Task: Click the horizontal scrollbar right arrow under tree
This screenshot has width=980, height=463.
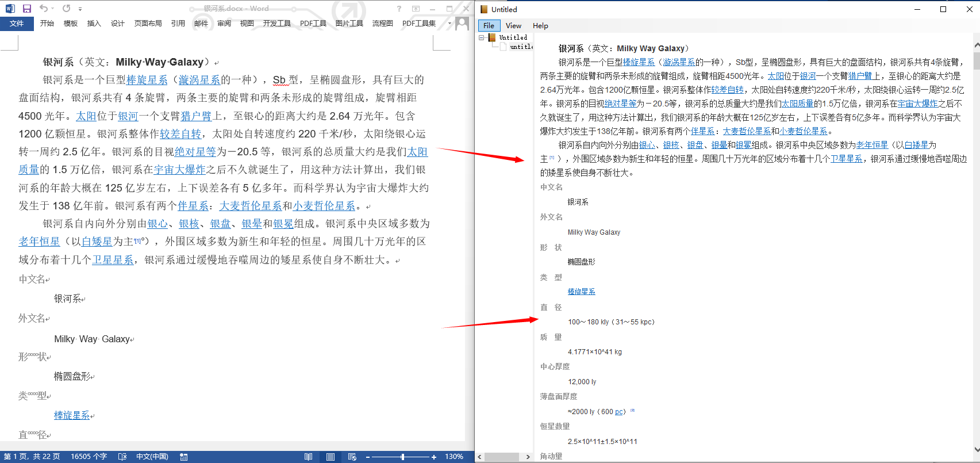Action: coord(528,457)
